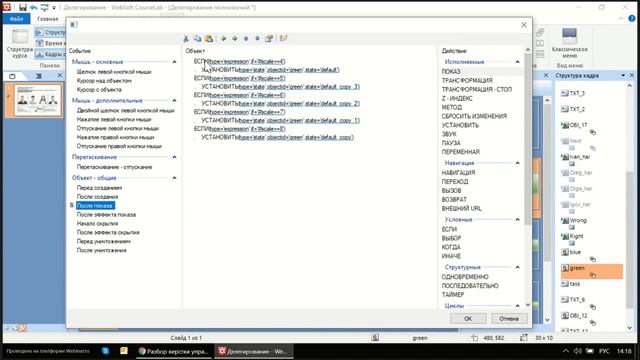640x360 pixels.
Task: Click the move-right arrow icon in dialog toolbar
Action: [x=235, y=38]
